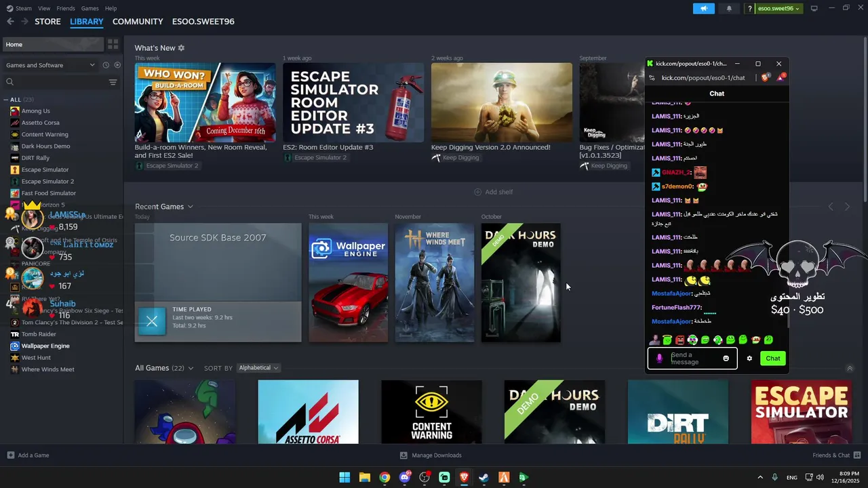Click Add a Game
Image resolution: width=868 pixels, height=488 pixels.
pyautogui.click(x=28, y=455)
